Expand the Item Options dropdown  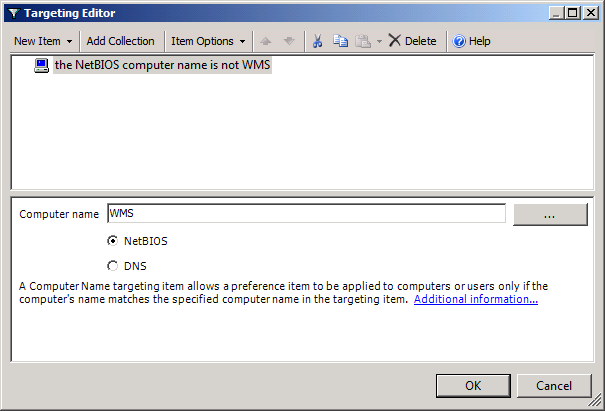pyautogui.click(x=208, y=41)
